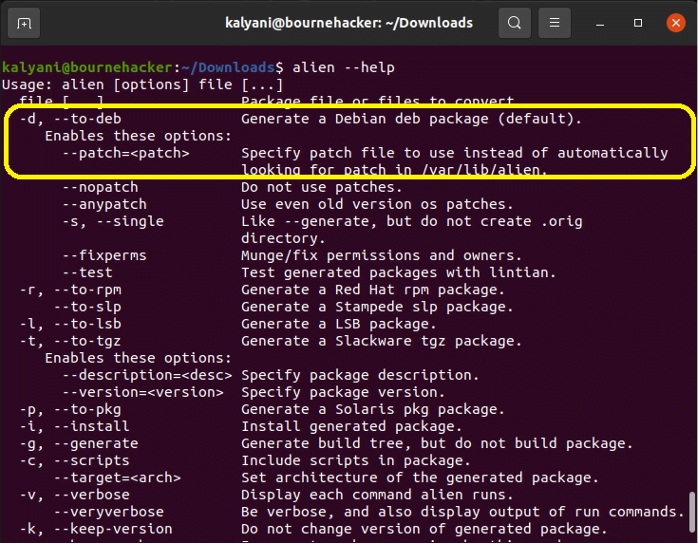Open the hamburger menu

pyautogui.click(x=554, y=23)
